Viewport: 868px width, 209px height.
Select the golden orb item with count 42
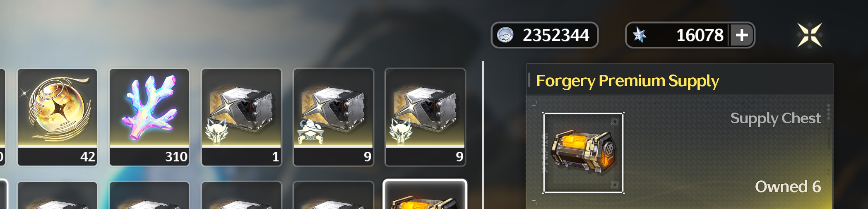click(58, 117)
